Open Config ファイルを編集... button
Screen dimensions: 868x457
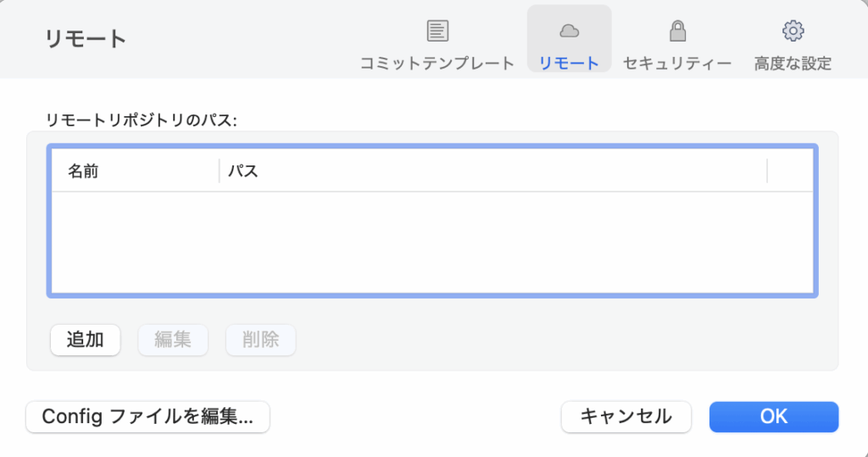pos(147,416)
